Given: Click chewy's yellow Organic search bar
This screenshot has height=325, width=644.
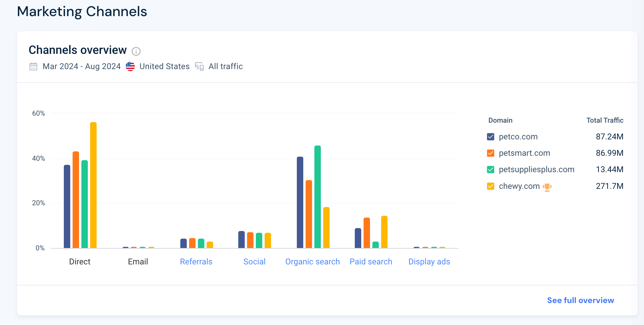Looking at the screenshot, I should [x=326, y=227].
